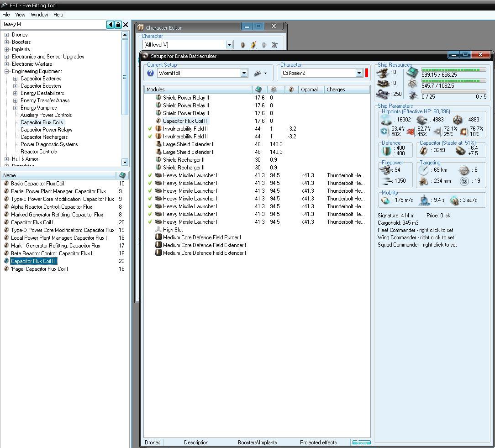Open the Current Setup WormHoll dropdown
The height and width of the screenshot is (448, 495).
(244, 73)
